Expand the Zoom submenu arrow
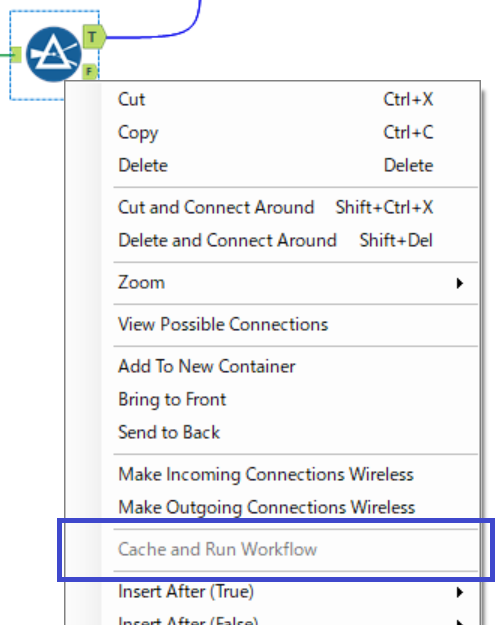Viewport: 501px width, 625px height. point(460,283)
